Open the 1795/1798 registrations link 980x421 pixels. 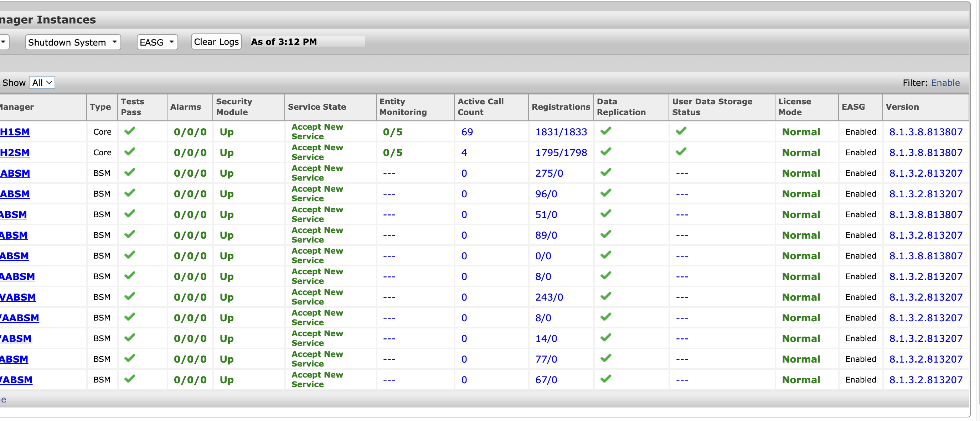coord(561,152)
